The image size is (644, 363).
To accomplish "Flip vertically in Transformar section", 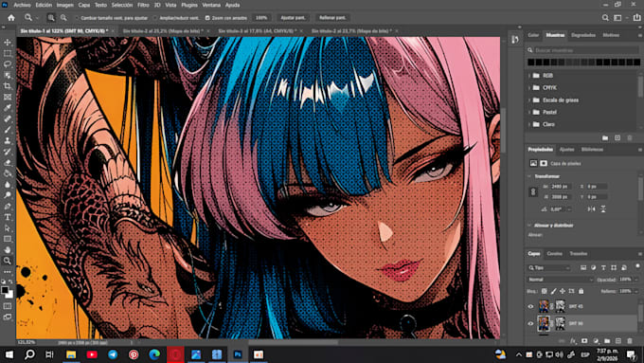I will (603, 209).
